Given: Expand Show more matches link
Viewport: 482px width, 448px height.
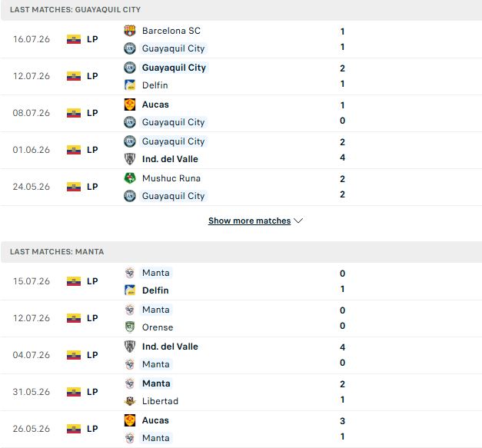Looking at the screenshot, I should click(x=249, y=221).
